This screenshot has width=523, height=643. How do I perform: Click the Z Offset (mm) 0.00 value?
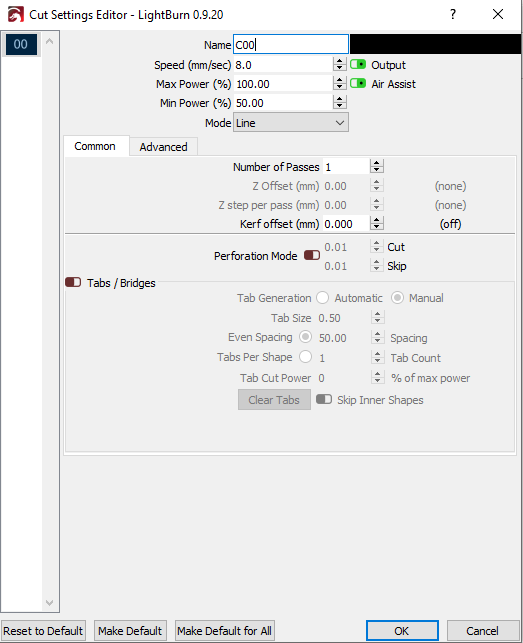click(336, 186)
